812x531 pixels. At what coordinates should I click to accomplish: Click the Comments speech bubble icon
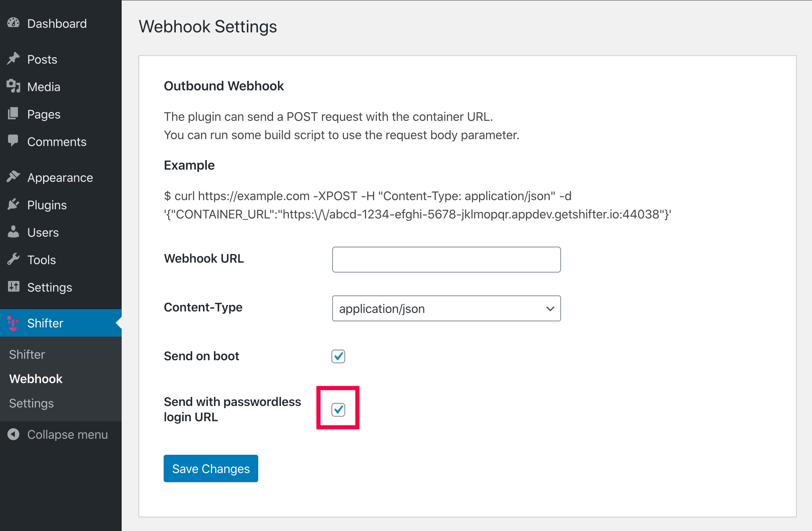coord(13,141)
